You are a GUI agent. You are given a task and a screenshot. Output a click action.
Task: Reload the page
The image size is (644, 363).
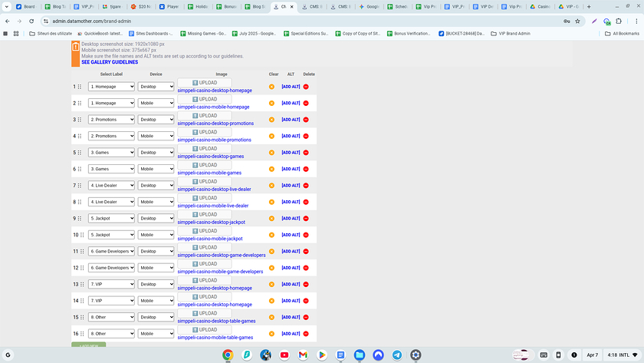click(x=31, y=21)
